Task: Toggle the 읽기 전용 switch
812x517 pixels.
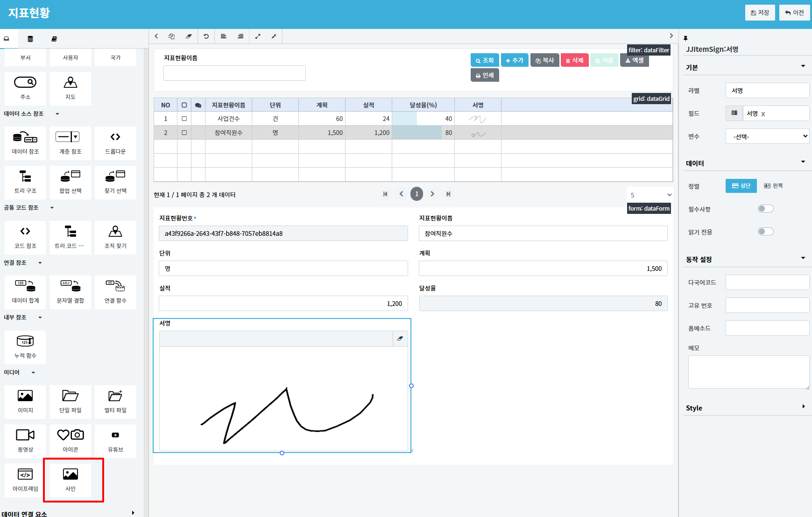Action: (765, 232)
